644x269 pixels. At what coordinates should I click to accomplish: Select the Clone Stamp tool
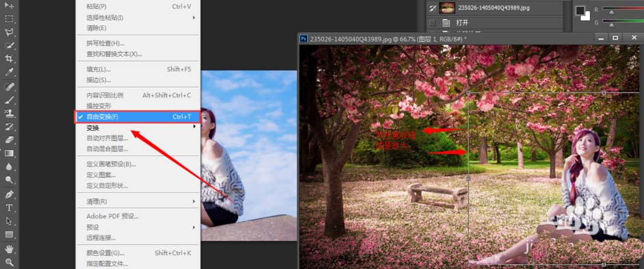(x=9, y=113)
